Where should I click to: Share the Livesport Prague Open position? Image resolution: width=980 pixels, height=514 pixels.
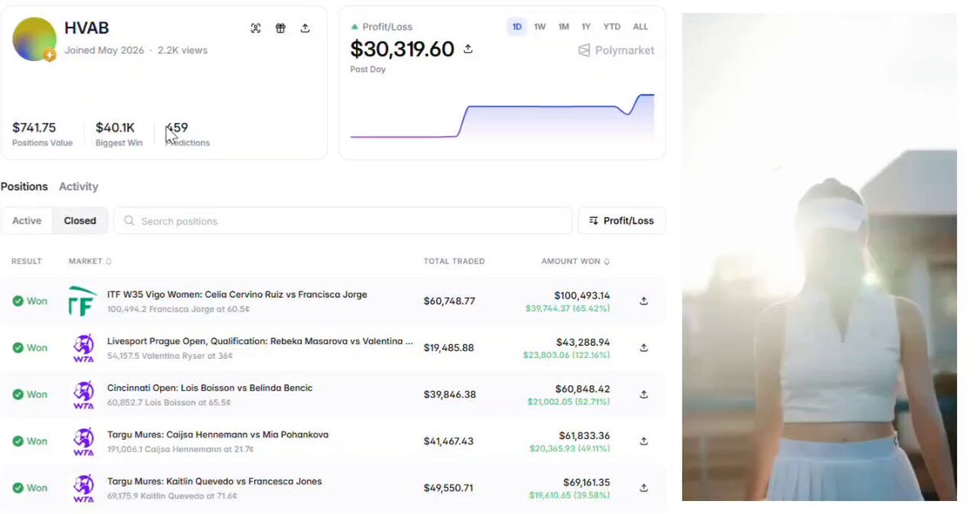[644, 348]
